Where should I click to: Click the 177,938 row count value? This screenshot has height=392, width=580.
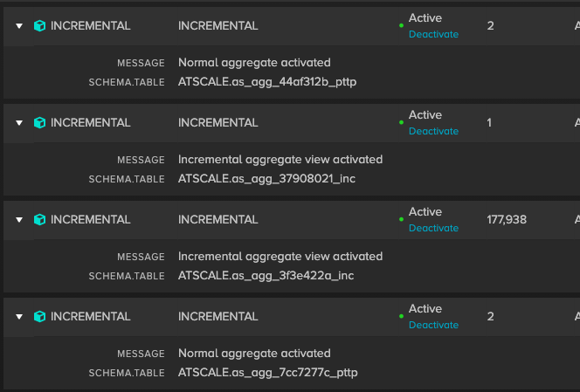click(507, 220)
